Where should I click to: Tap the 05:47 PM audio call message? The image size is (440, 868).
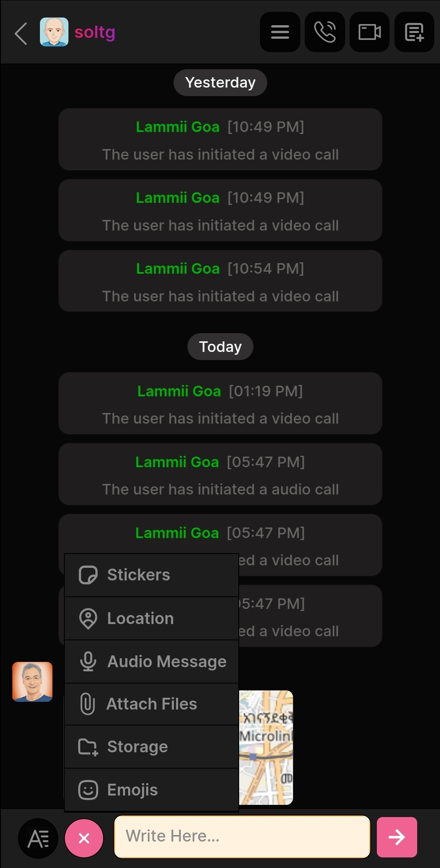click(x=220, y=475)
